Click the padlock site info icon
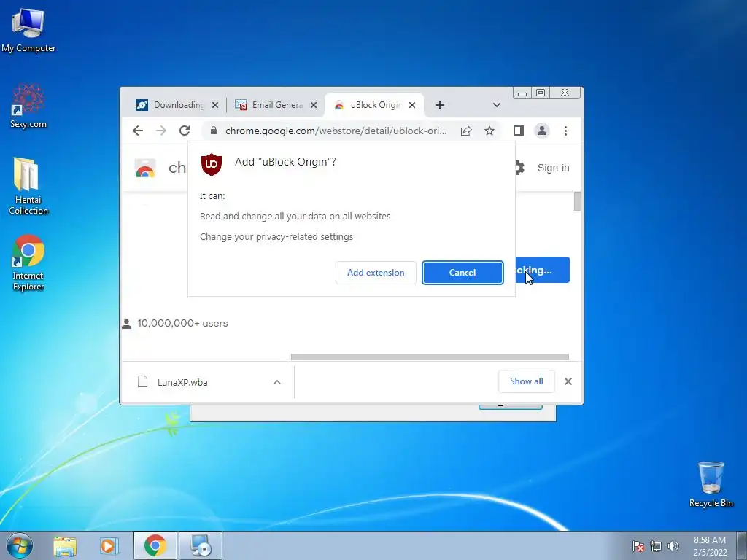This screenshot has height=560, width=747. tap(214, 131)
